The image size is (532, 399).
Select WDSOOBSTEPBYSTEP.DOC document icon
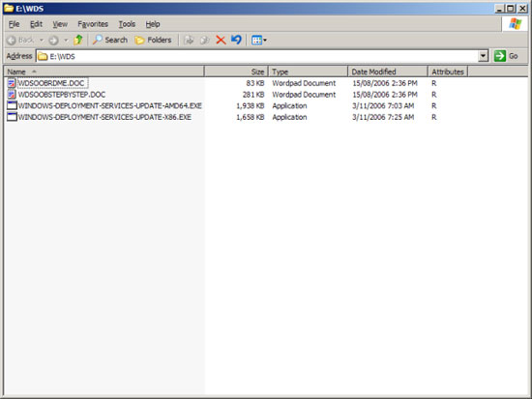(x=12, y=95)
